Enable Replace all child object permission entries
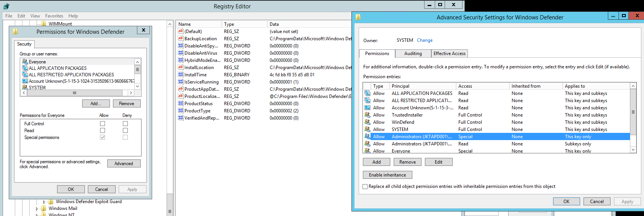Image resolution: width=644 pixels, height=216 pixels. tap(365, 186)
